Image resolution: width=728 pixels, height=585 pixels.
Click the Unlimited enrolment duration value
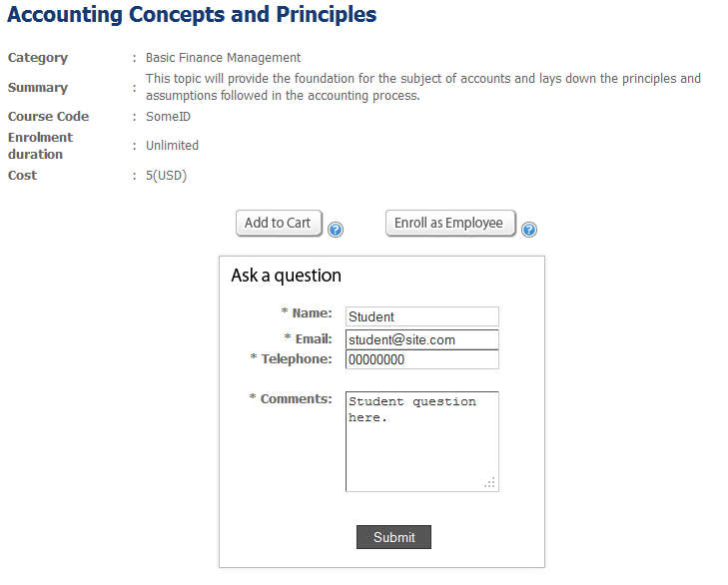tap(172, 146)
